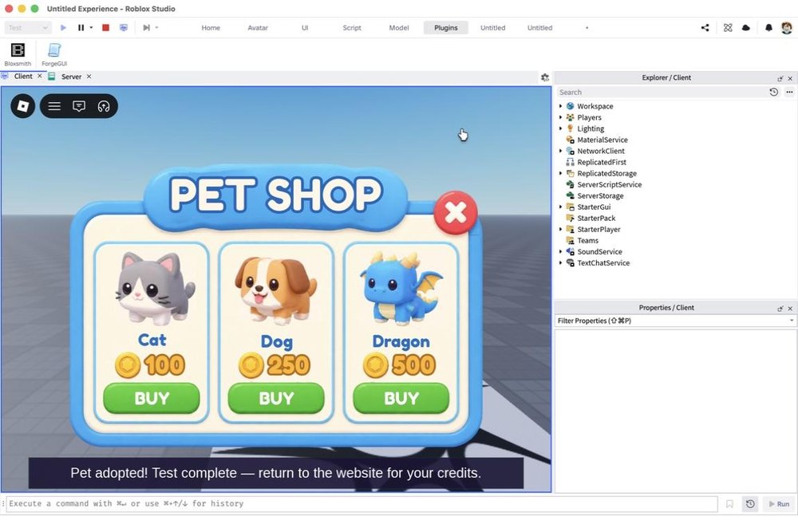
Task: Pause the running playtest
Action: (81, 27)
